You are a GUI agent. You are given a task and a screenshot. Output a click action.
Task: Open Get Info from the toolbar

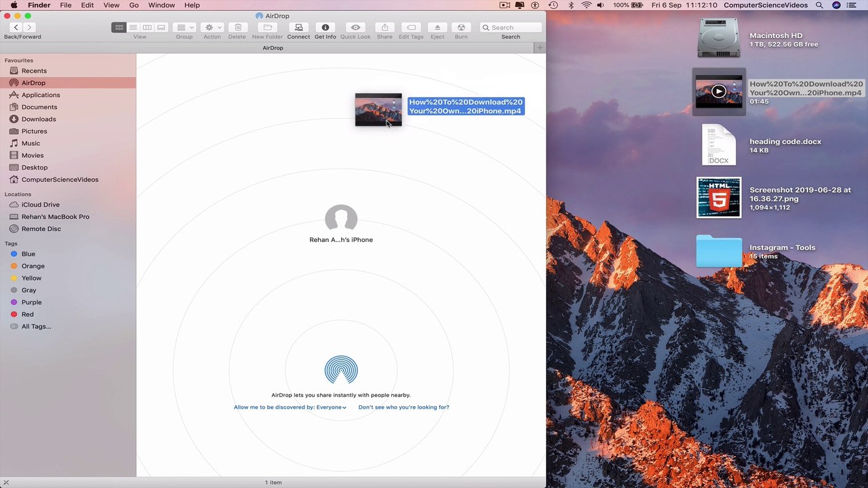point(325,27)
